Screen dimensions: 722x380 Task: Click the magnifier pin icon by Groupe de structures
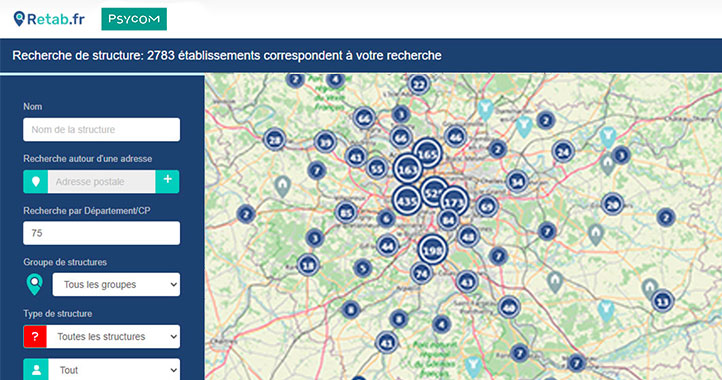point(35,284)
